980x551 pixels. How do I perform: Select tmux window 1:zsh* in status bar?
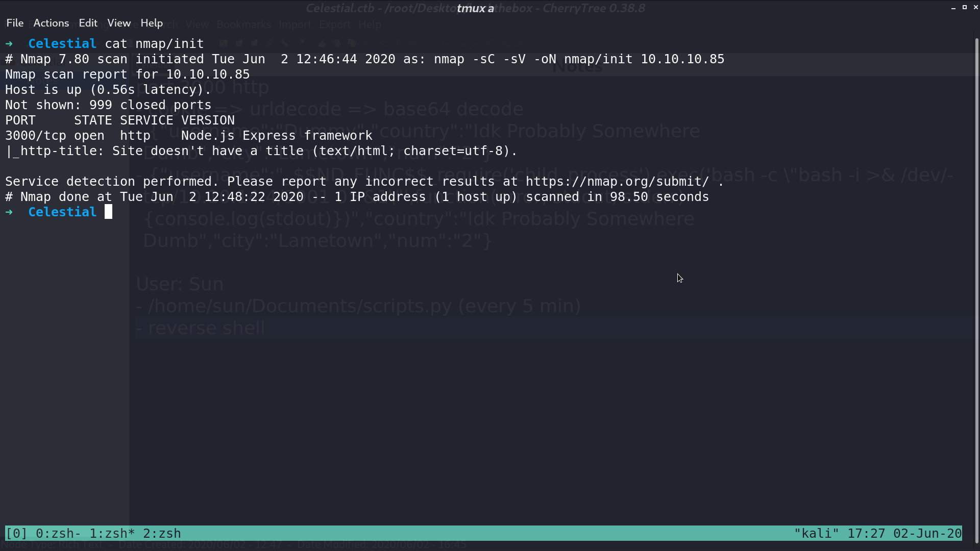coord(112,534)
